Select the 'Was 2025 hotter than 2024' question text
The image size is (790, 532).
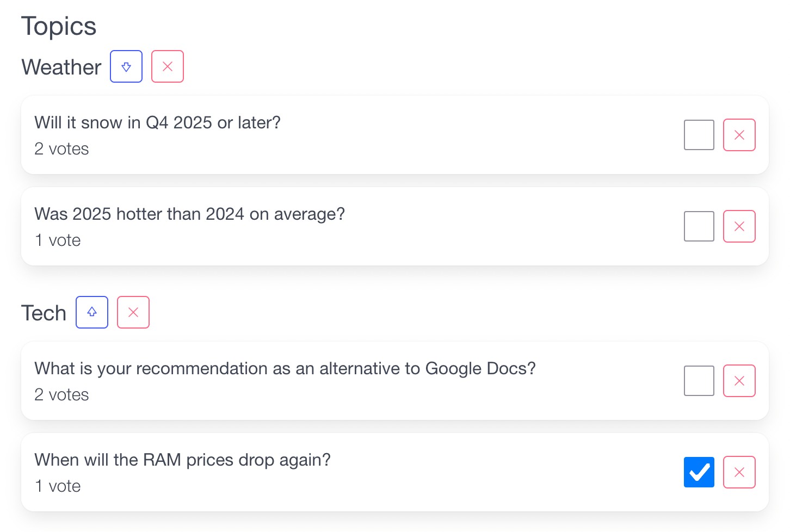189,214
